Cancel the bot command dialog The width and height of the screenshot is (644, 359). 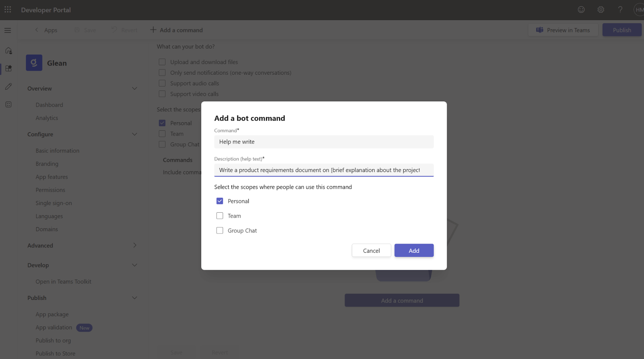click(371, 250)
